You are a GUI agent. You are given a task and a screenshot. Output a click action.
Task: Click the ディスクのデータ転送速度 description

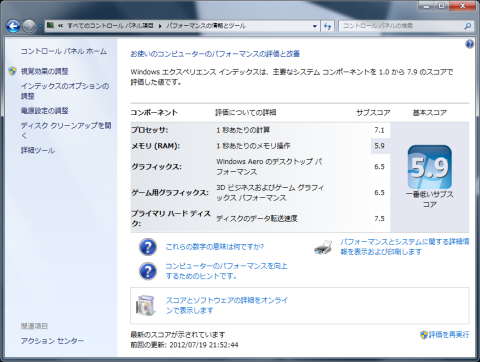click(257, 219)
